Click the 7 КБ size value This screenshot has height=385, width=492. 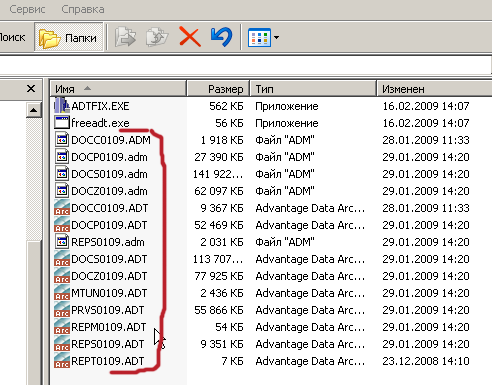coord(233,361)
